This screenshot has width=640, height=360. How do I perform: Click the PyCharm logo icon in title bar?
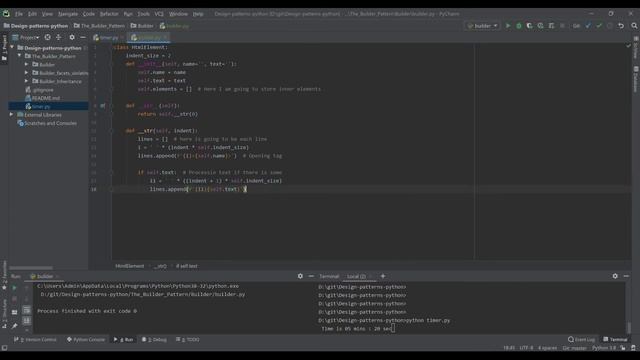(x=6, y=13)
